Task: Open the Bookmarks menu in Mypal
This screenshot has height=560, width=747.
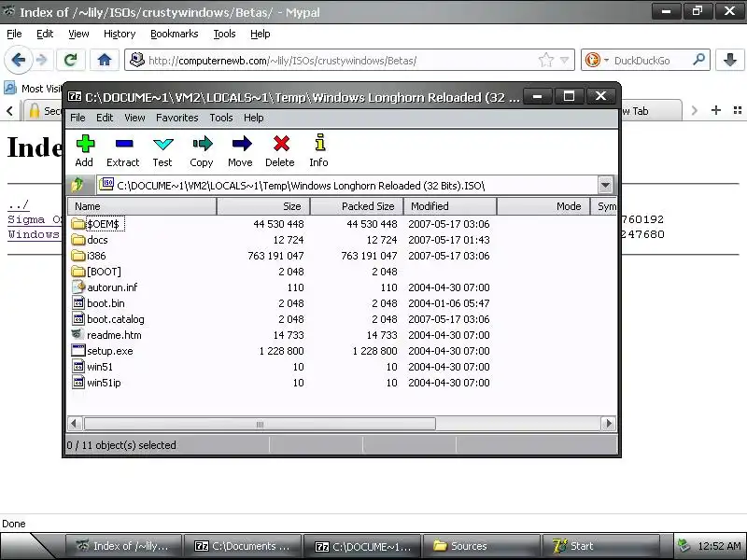Action: click(x=175, y=34)
